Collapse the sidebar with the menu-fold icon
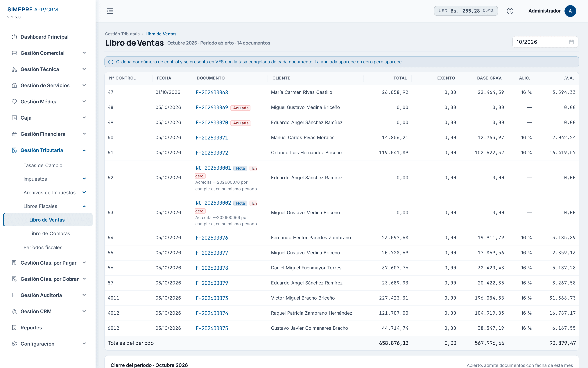 (x=110, y=11)
